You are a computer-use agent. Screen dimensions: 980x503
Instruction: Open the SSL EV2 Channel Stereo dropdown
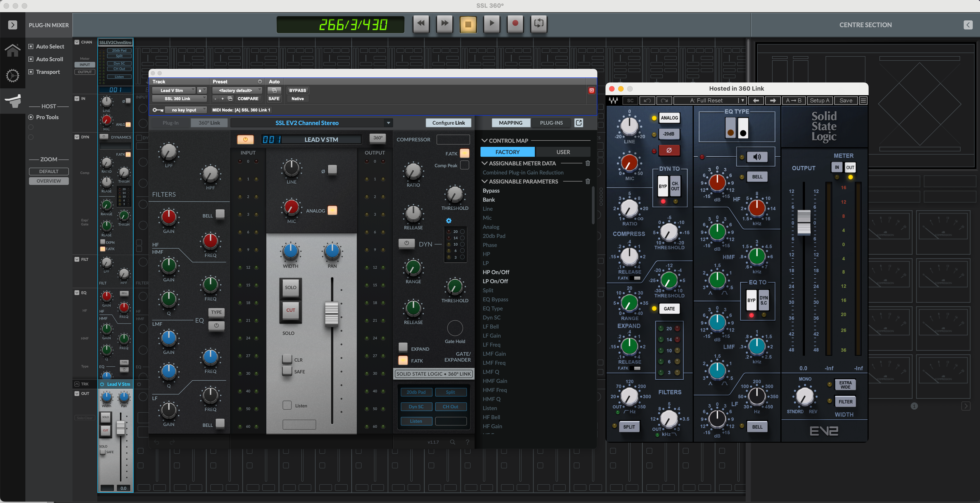[311, 123]
